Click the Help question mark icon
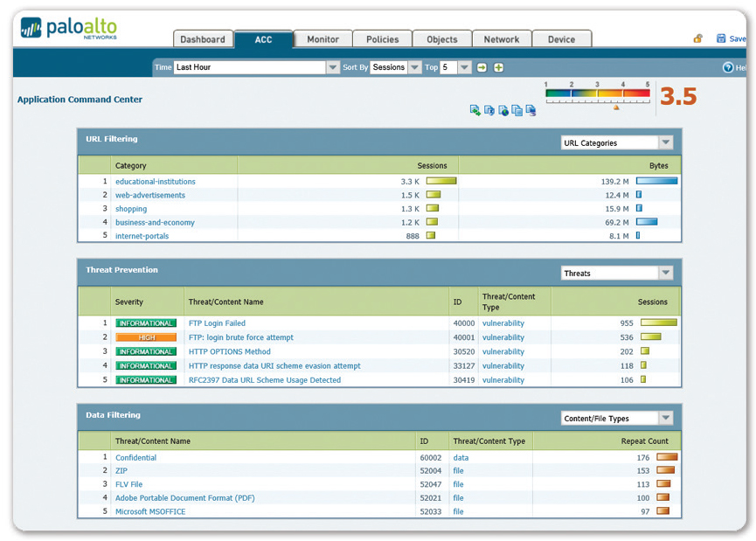This screenshot has width=756, height=541. click(x=727, y=67)
